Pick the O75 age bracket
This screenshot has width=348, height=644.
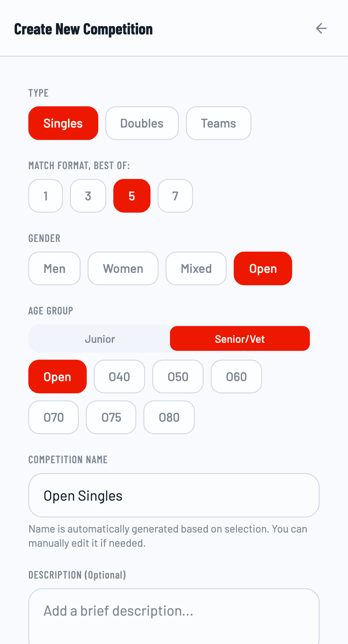click(x=111, y=417)
